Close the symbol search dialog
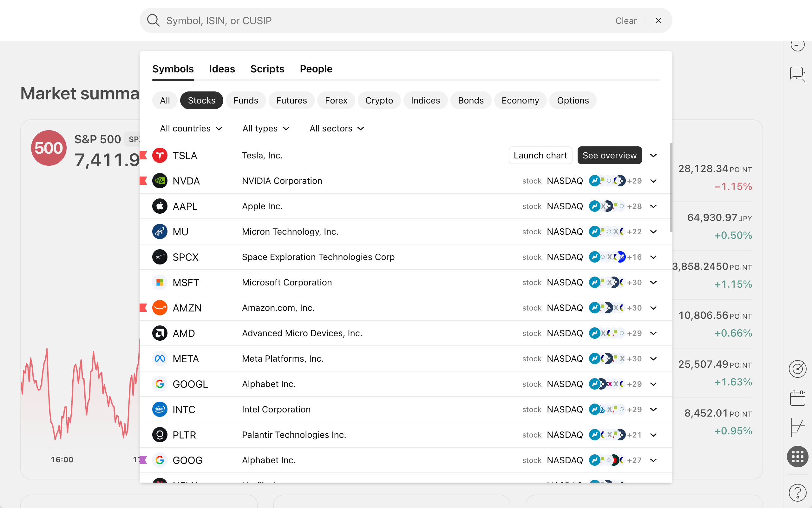Screen dimensions: 812x508 tap(658, 21)
